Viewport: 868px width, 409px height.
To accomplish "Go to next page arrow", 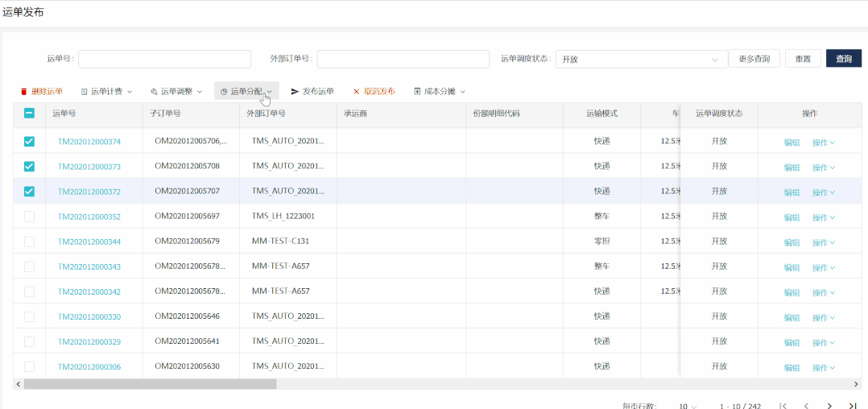I will 829,406.
